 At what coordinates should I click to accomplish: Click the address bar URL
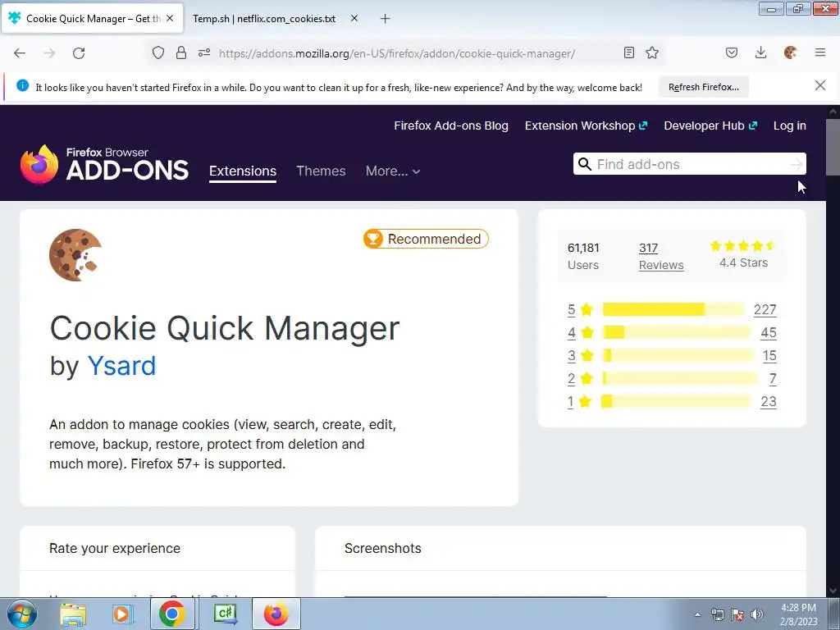click(397, 53)
